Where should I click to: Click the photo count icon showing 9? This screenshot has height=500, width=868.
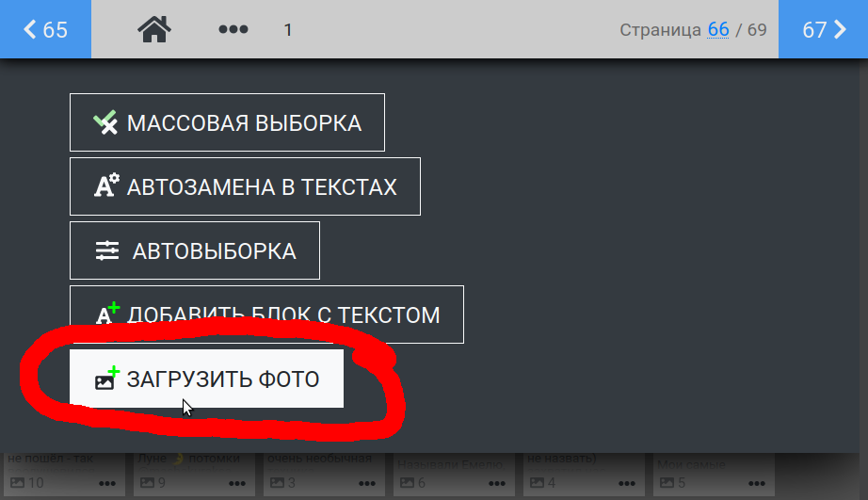[x=146, y=484]
